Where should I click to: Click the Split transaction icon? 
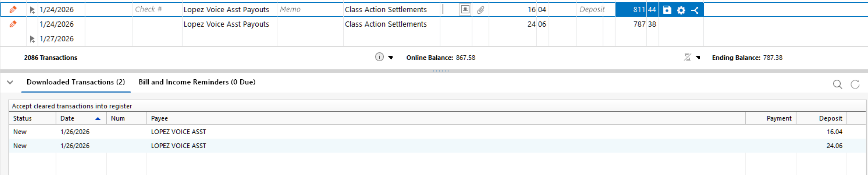click(695, 10)
